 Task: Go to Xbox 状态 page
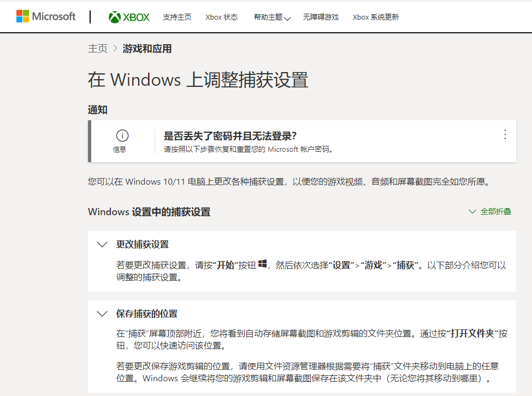221,17
